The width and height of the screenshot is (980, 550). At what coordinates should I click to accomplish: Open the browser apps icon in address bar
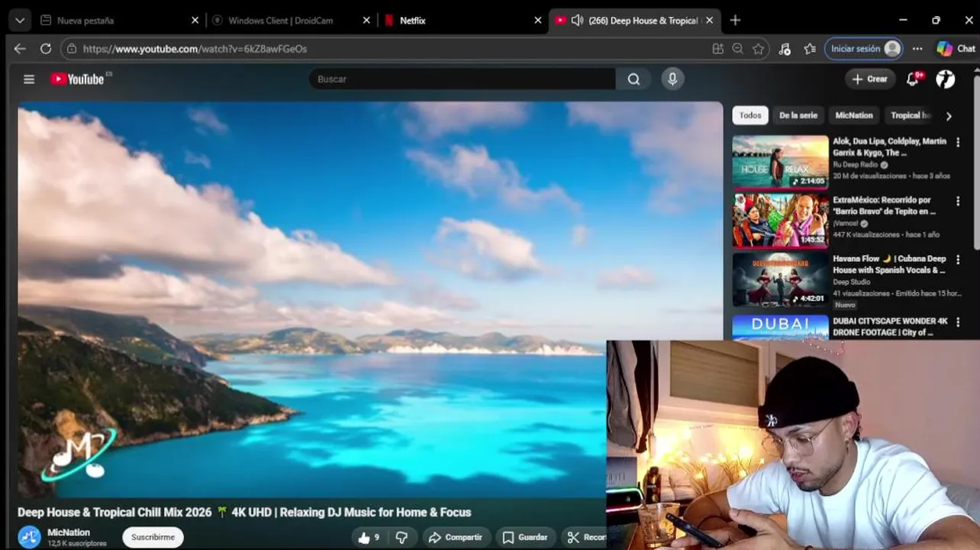click(x=717, y=48)
